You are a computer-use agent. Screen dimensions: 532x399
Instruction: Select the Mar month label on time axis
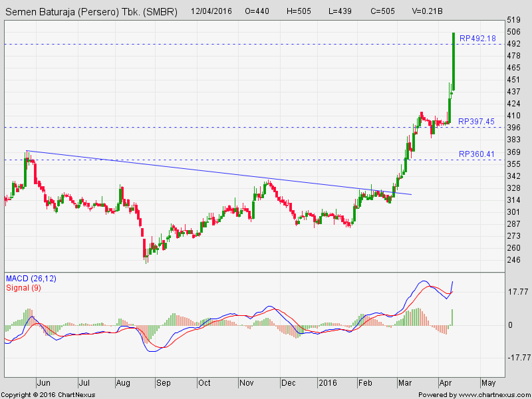[405, 383]
